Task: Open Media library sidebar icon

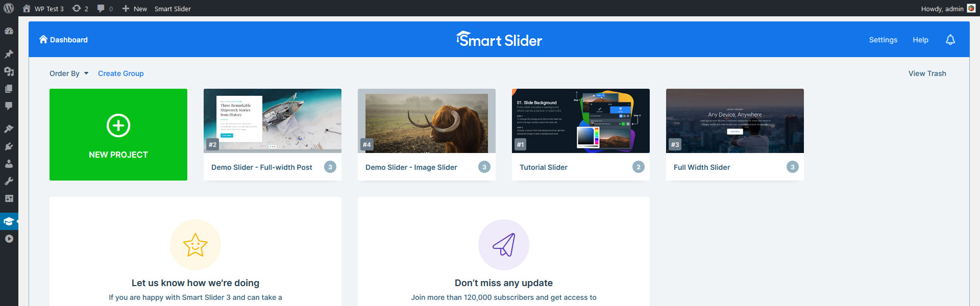Action: point(9,71)
